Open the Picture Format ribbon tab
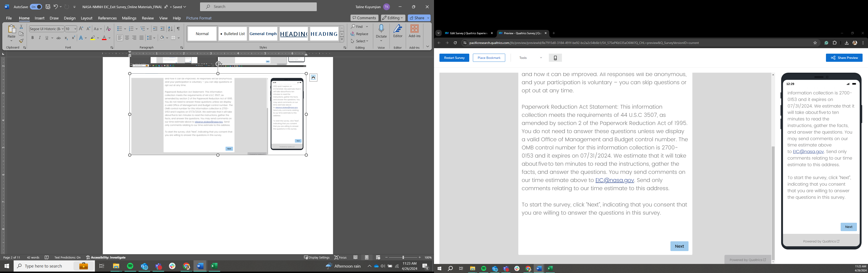868x273 pixels. coord(199,18)
